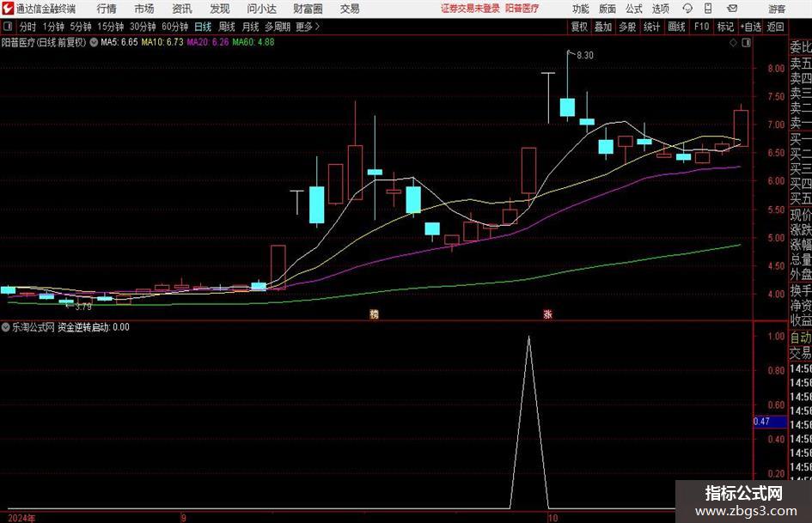The width and height of the screenshot is (812, 523).
Task: Click the 自动 label in the right panel
Action: click(x=801, y=338)
